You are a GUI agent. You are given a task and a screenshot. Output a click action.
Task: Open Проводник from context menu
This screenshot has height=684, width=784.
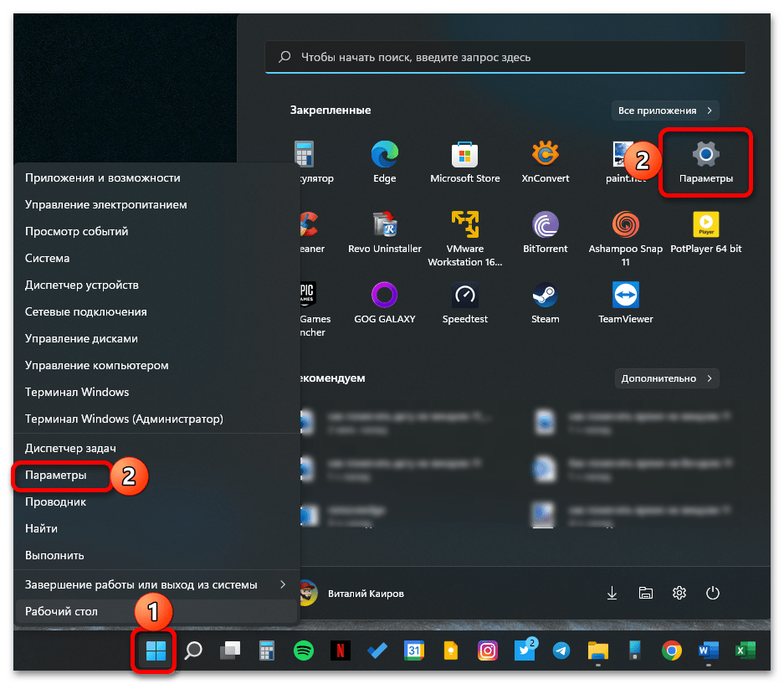coord(156,501)
